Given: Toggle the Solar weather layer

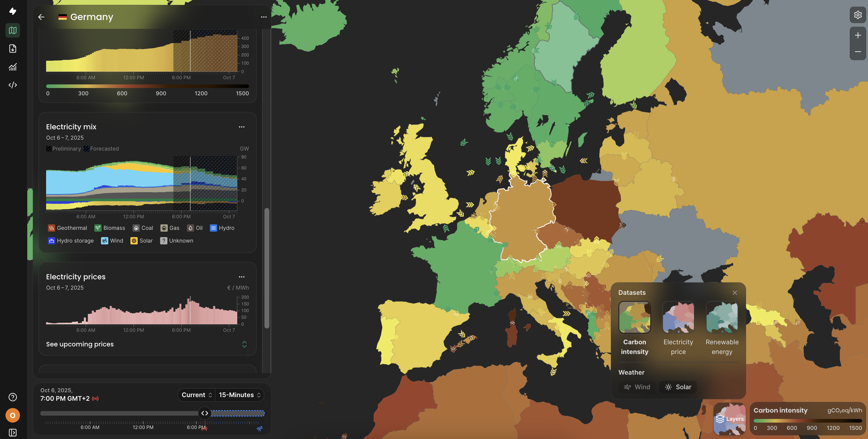Looking at the screenshot, I should point(678,387).
